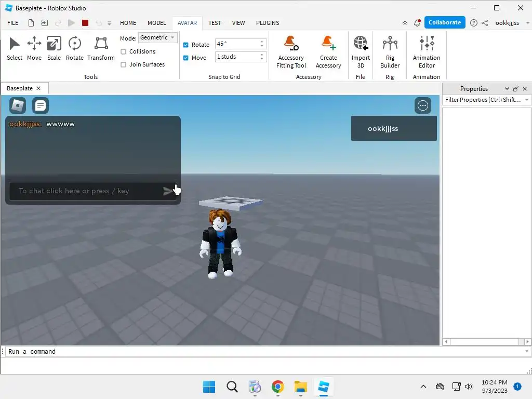The width and height of the screenshot is (532, 399).
Task: Open the Mode Geometric dropdown
Action: [x=158, y=37]
